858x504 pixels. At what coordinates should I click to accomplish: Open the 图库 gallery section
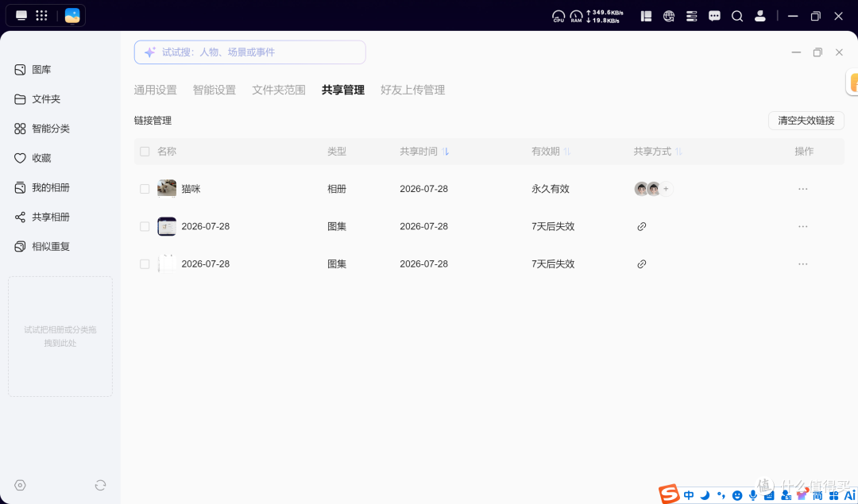coord(33,69)
